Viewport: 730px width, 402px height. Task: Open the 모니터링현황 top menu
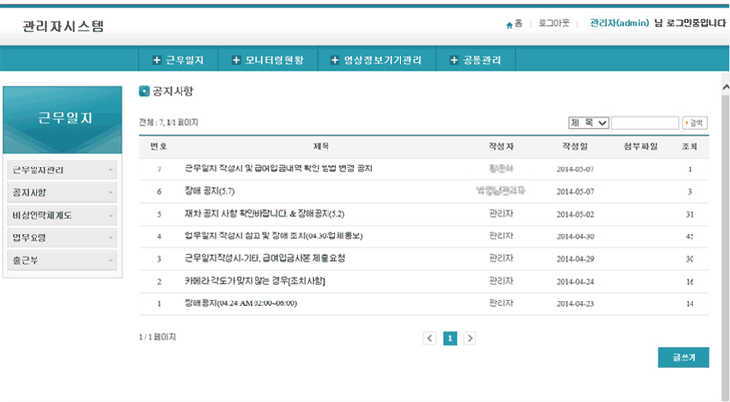pos(268,60)
